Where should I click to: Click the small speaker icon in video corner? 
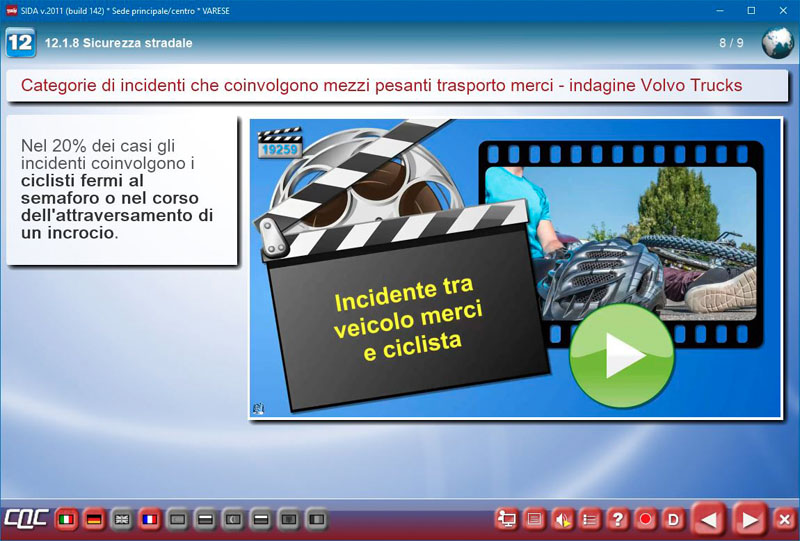click(x=258, y=408)
